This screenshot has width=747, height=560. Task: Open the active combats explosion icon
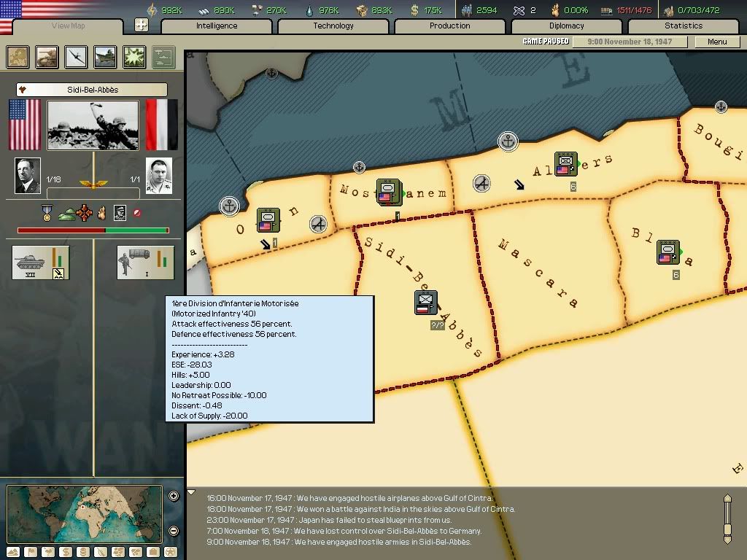pyautogui.click(x=134, y=57)
